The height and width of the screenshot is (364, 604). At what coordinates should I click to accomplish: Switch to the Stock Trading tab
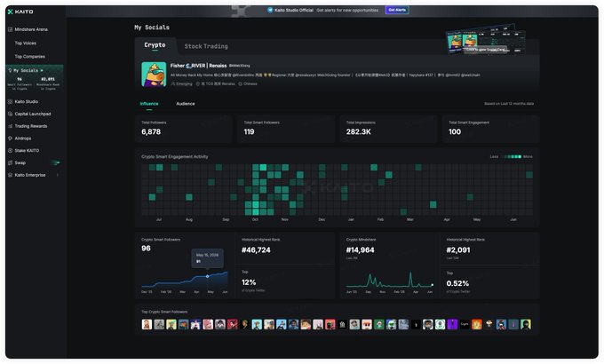coord(206,46)
